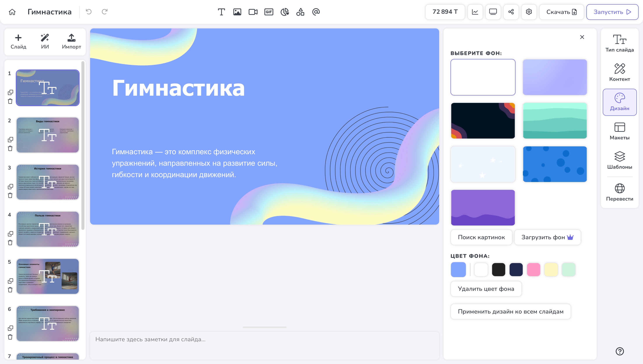The image size is (643, 364).
Task: Choose the blue bubbles background
Action: coord(555,164)
